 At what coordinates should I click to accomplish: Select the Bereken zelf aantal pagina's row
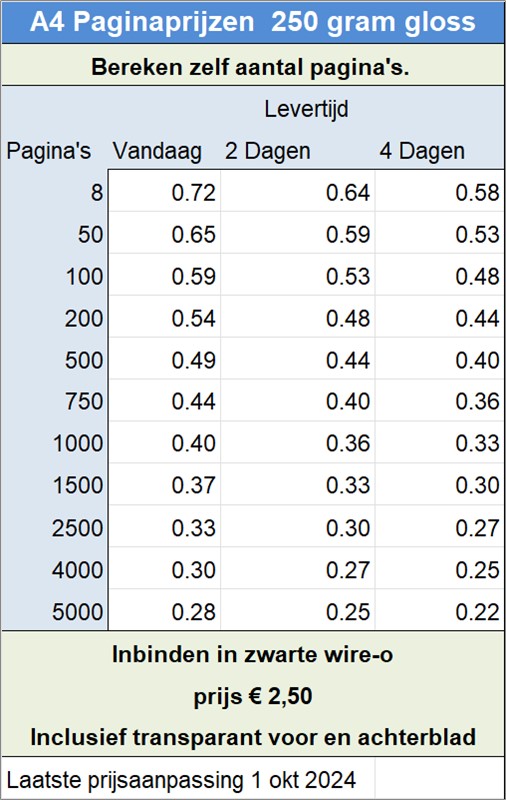(x=253, y=65)
